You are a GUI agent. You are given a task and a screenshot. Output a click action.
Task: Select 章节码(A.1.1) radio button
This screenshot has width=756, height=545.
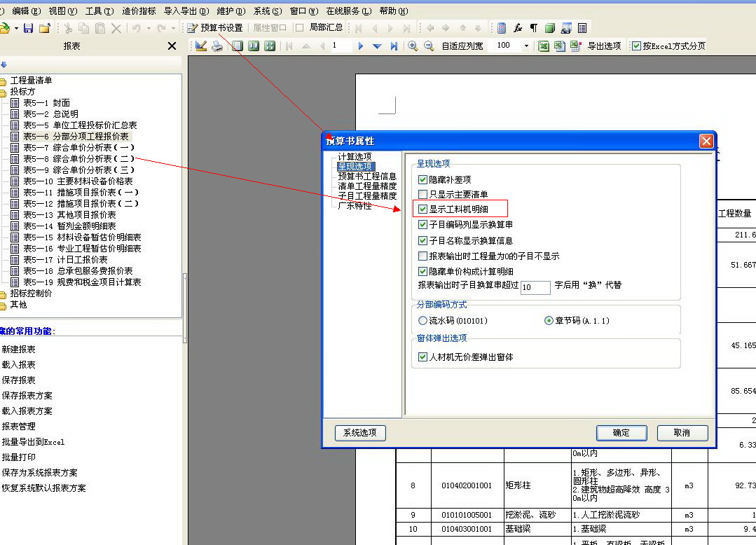point(549,320)
